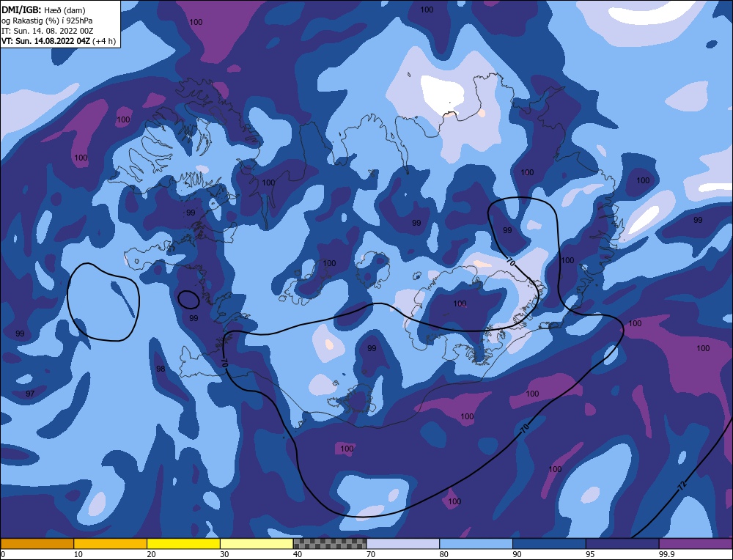Image resolution: width=733 pixels, height=560 pixels.
Task: Click the "90" tick on the color scale
Action: tap(517, 554)
